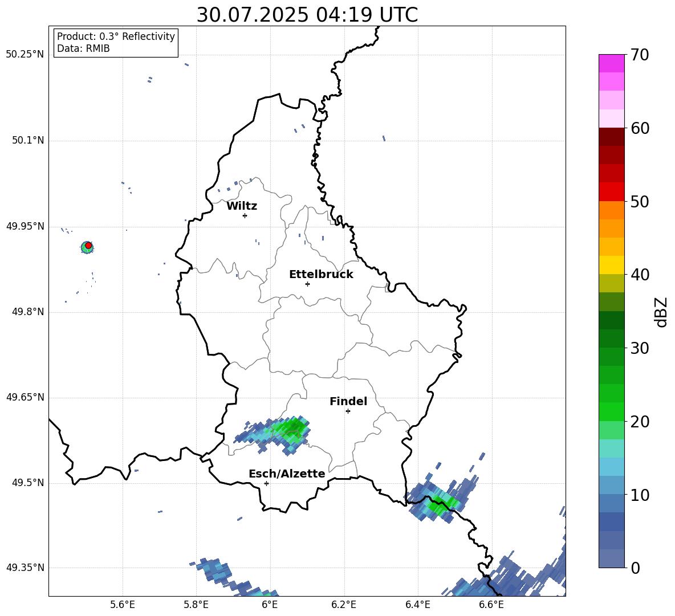Click the green echo southeast of Luxembourg border
This screenshot has height=616, width=675.
tap(441, 503)
